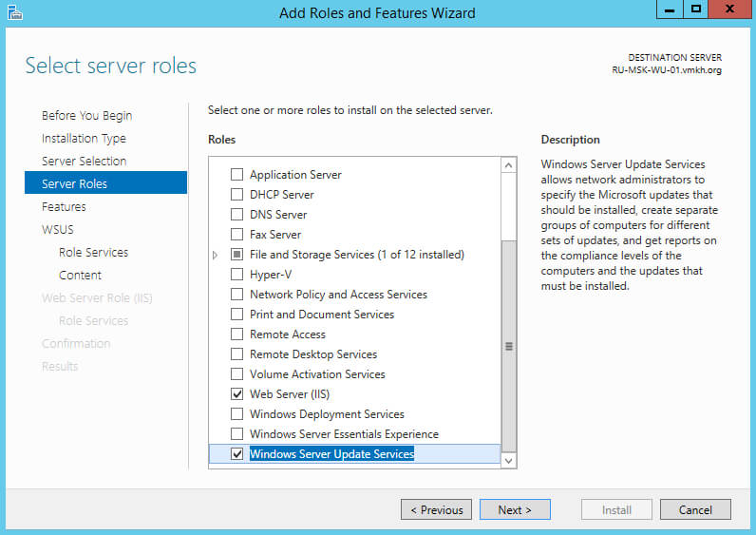Click the DNS Server role label
This screenshot has height=535, width=756.
click(x=278, y=214)
